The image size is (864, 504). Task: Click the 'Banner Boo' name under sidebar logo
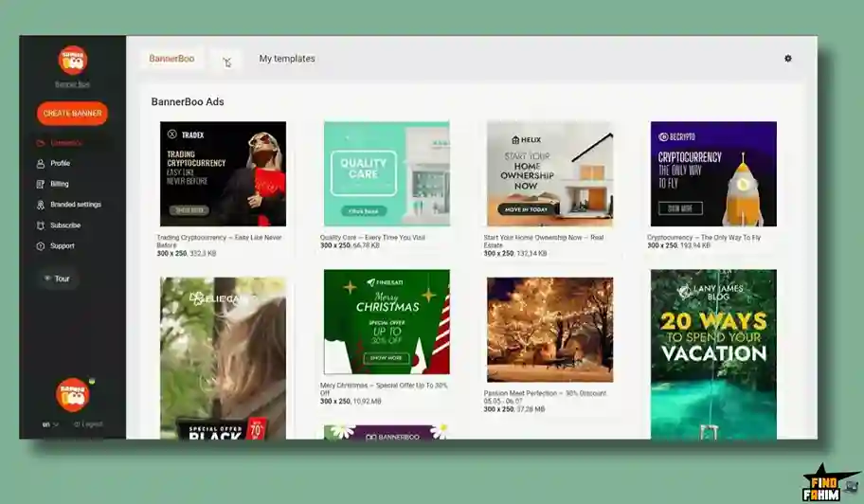72,84
